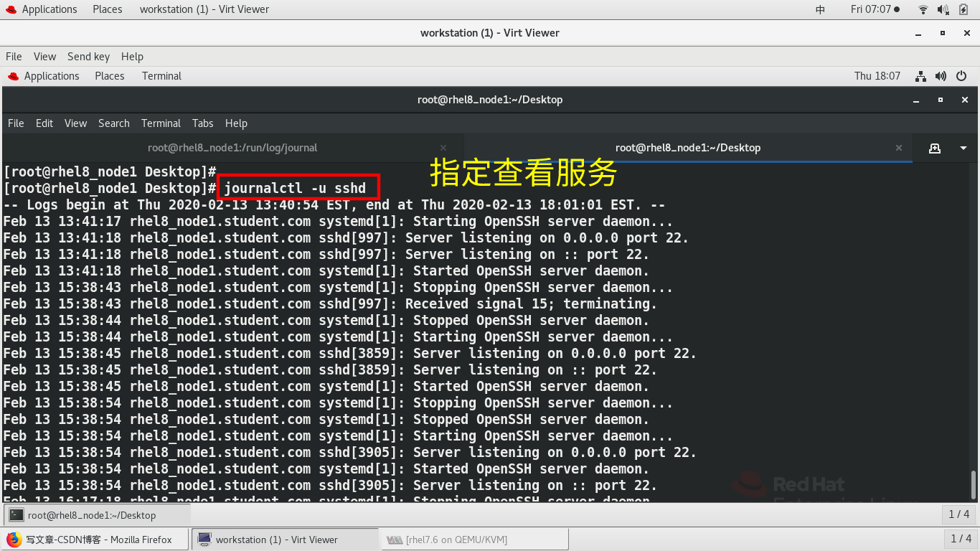The width and height of the screenshot is (980, 551).
Task: Click the sshd[997] Received signal 15 line
Action: tap(330, 304)
